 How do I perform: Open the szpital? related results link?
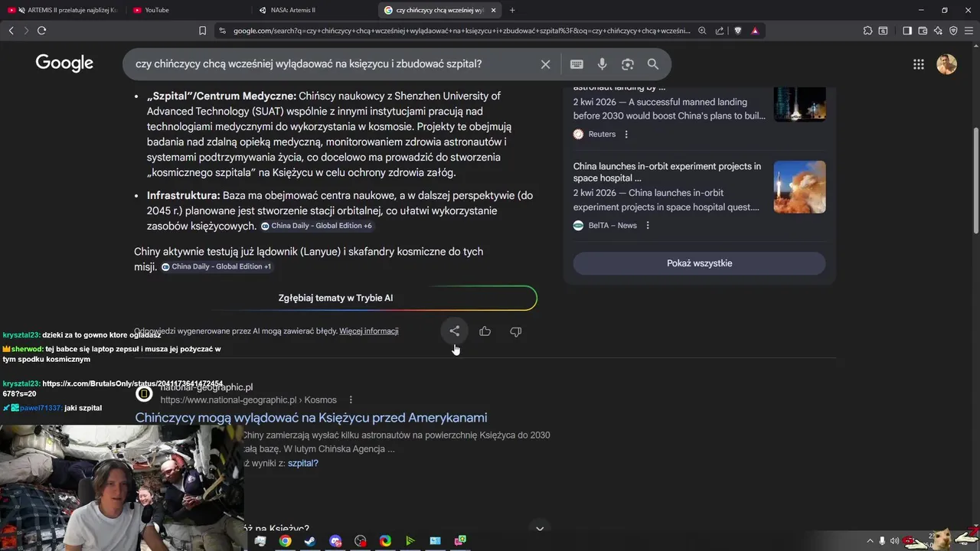pyautogui.click(x=303, y=463)
